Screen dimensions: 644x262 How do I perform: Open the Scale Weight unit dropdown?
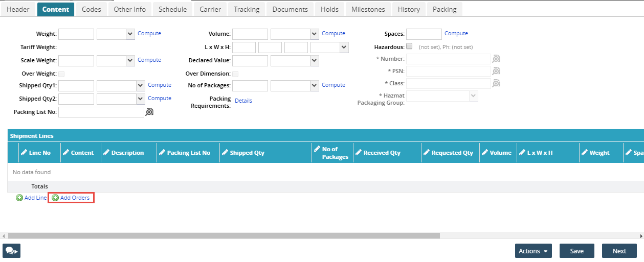116,61
